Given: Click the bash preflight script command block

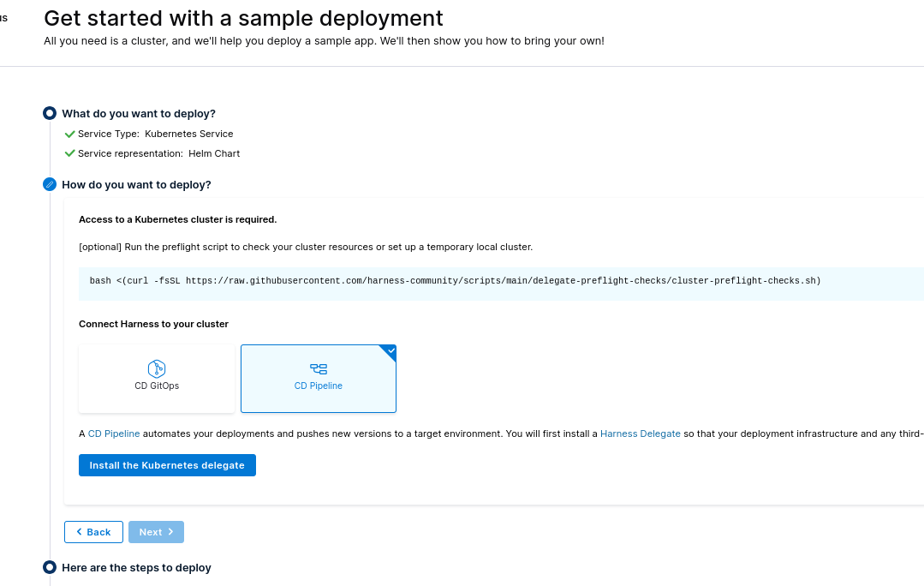Looking at the screenshot, I should point(455,281).
